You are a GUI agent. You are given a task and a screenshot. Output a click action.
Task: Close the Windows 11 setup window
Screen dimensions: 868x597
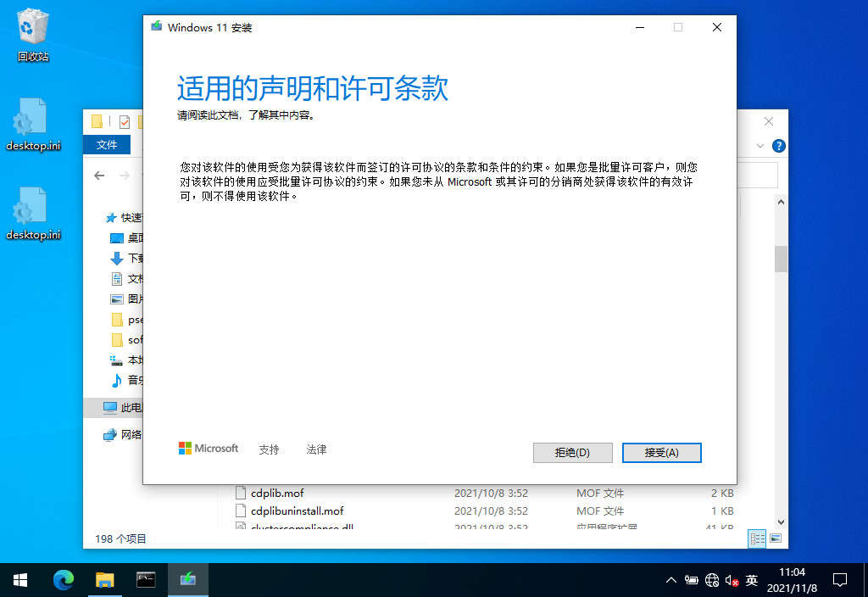point(717,27)
